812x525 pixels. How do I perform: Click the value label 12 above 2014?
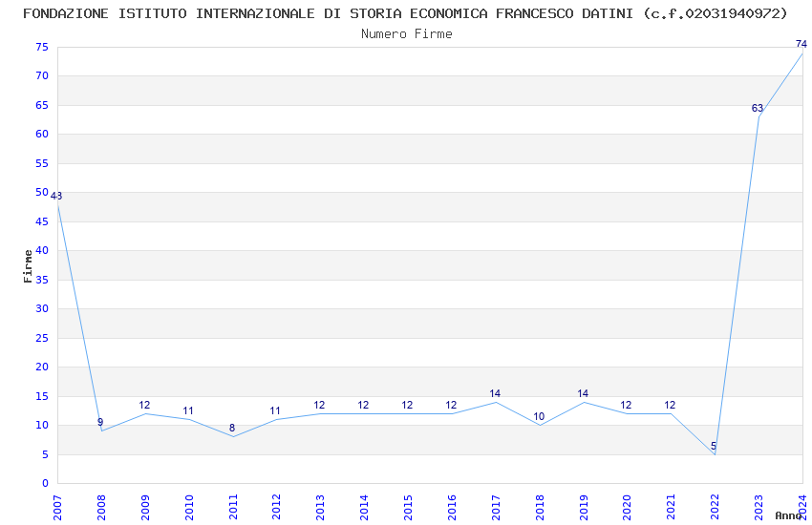point(364,405)
